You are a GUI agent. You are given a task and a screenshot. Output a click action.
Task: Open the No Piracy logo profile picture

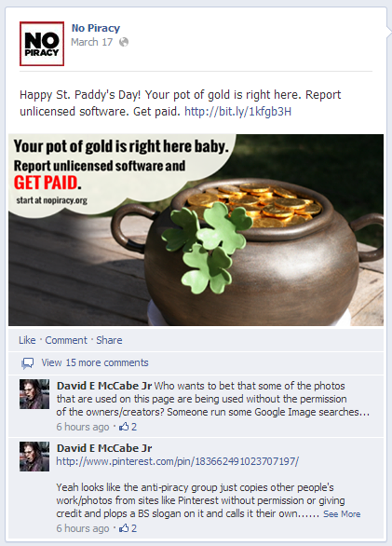[x=42, y=44]
